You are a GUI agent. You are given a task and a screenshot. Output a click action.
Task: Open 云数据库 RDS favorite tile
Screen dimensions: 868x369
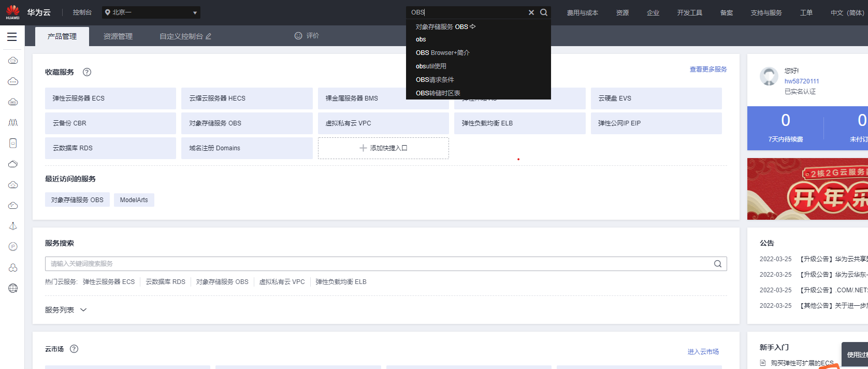click(110, 148)
